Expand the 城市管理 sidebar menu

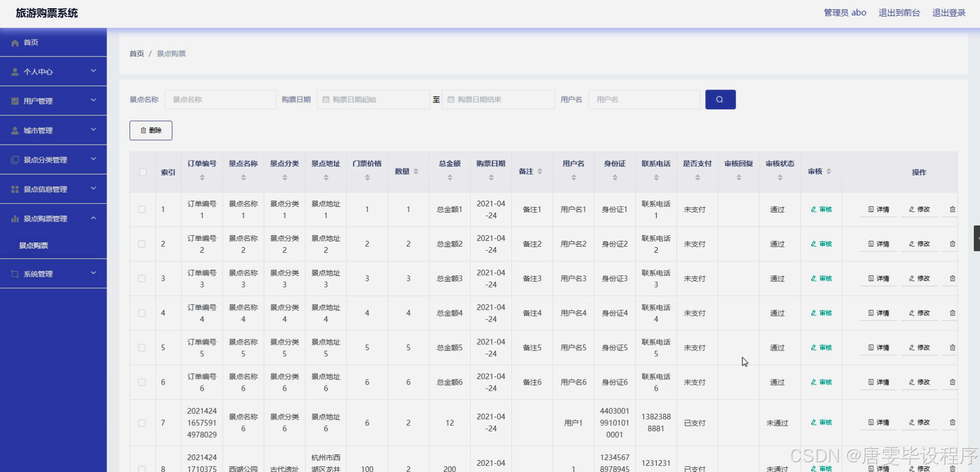click(54, 130)
